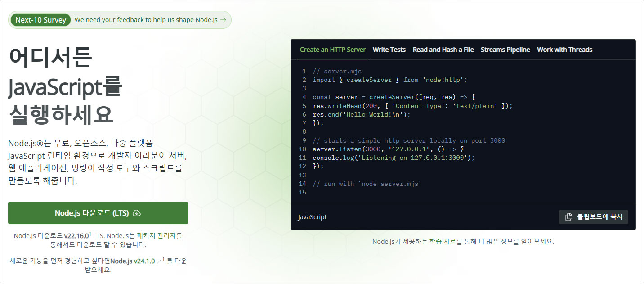Viewport: 644px width, 284px height.
Task: Click the console.log('Listening on' line
Action: [x=394, y=158]
